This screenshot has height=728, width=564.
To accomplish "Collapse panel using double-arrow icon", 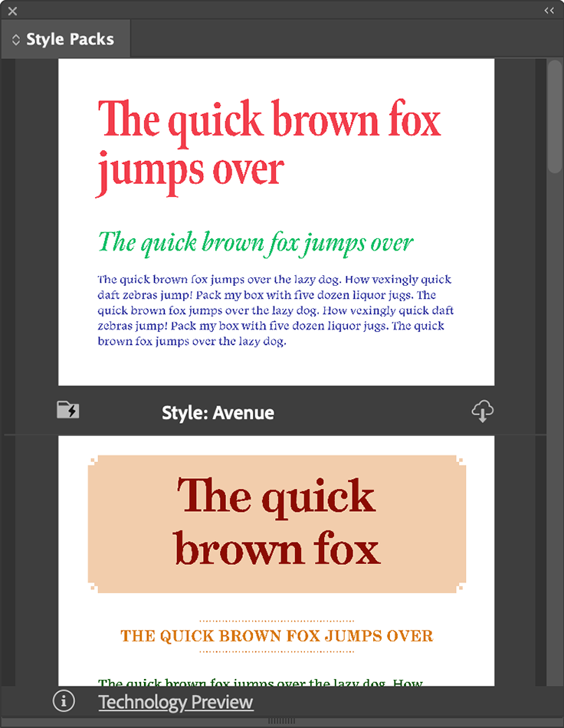I will 549,11.
